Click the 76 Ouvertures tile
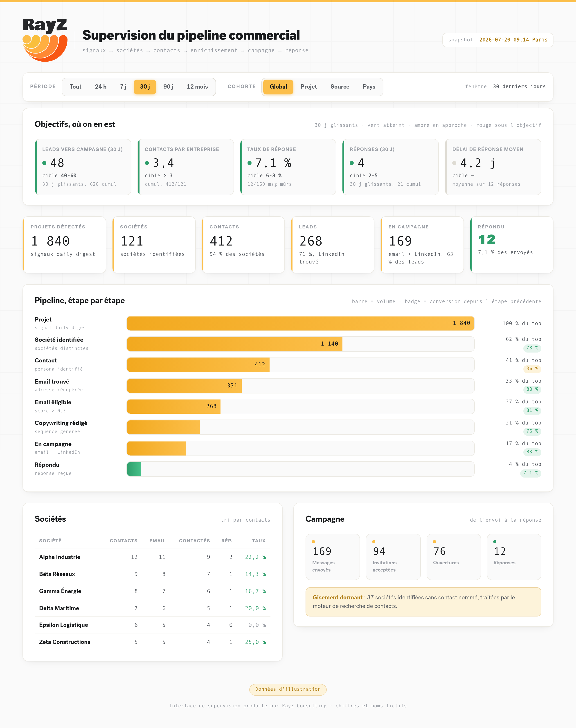This screenshot has width=576, height=728. click(x=454, y=557)
